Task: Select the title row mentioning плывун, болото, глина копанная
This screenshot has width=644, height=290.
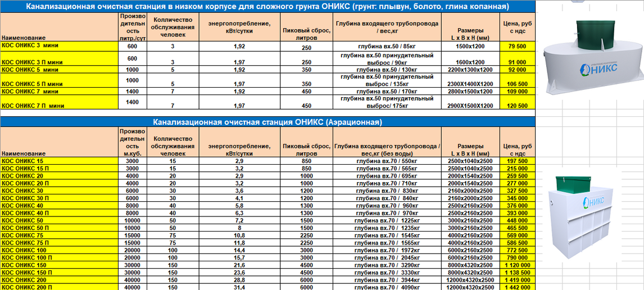Action: (268, 7)
